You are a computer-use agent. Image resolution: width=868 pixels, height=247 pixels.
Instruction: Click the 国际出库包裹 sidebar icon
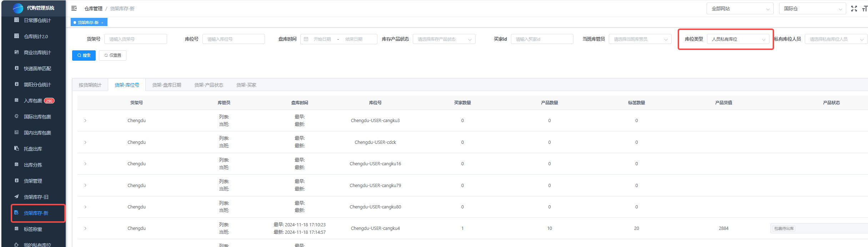16,116
